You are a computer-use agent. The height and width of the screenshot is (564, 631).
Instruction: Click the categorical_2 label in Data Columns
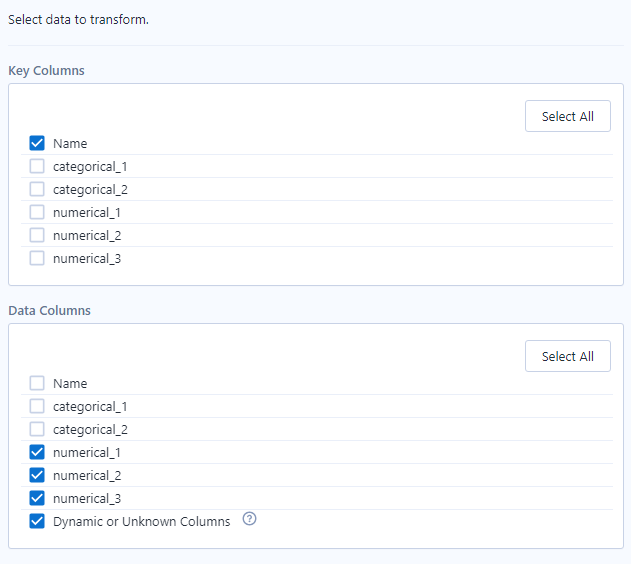(90, 429)
